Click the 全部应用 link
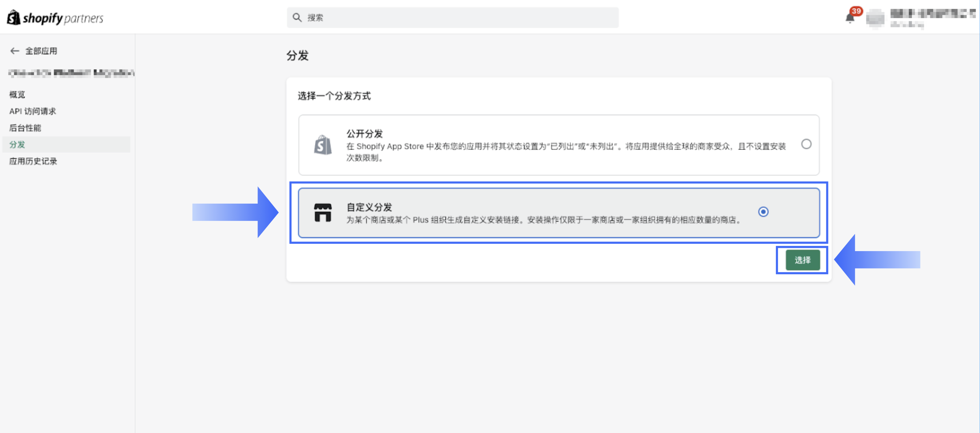 41,51
